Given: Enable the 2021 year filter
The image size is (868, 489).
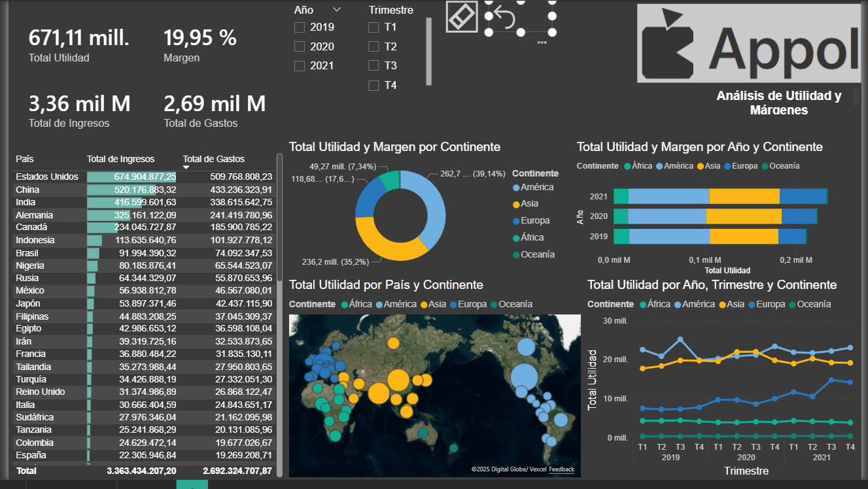Looking at the screenshot, I should click(300, 66).
